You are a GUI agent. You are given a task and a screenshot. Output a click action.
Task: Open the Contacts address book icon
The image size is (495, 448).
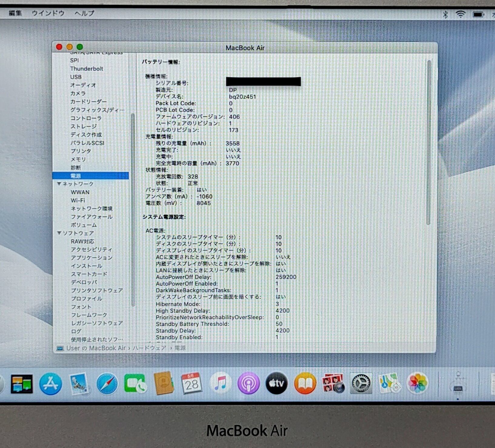164,383
